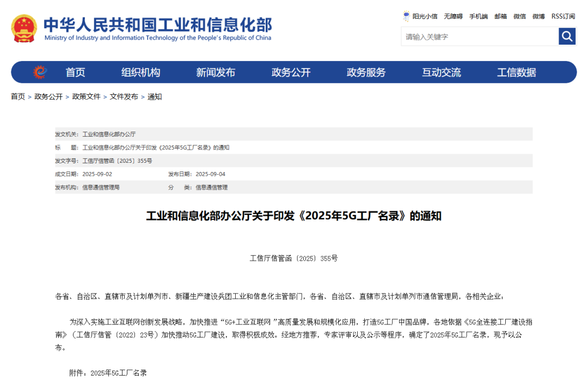The image size is (588, 387).
Task: Select 新闻发布 in the navigation bar
Action: 216,72
